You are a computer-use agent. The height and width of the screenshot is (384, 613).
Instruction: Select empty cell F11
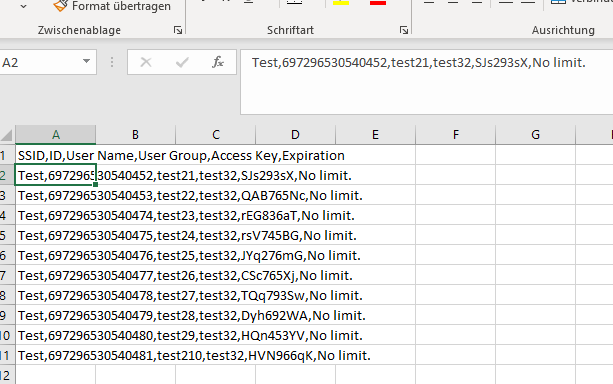click(x=455, y=355)
